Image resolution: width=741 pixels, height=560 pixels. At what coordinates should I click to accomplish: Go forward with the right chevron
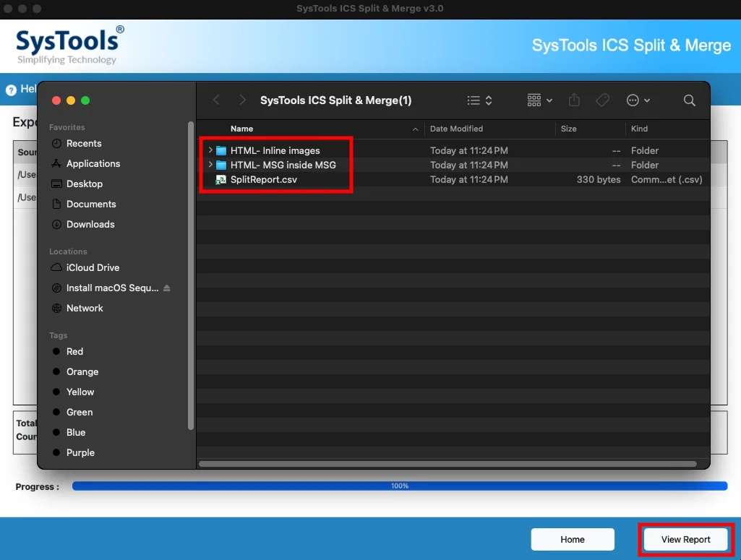pyautogui.click(x=242, y=100)
